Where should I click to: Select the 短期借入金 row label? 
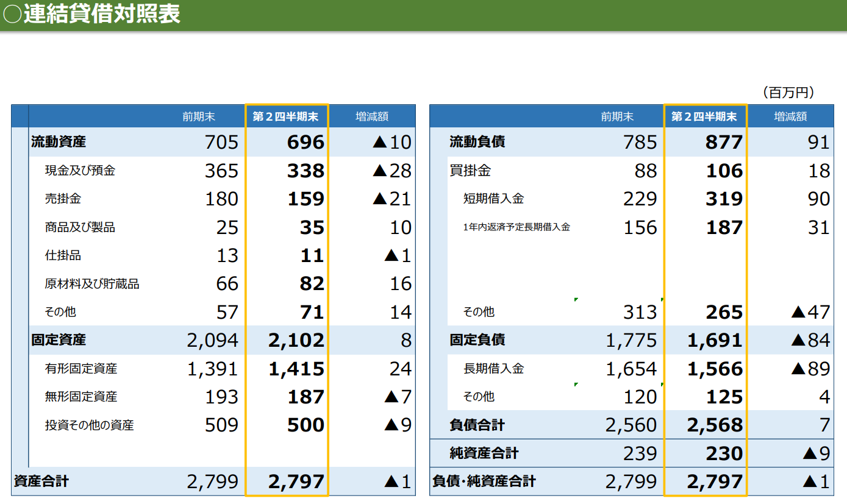click(493, 199)
